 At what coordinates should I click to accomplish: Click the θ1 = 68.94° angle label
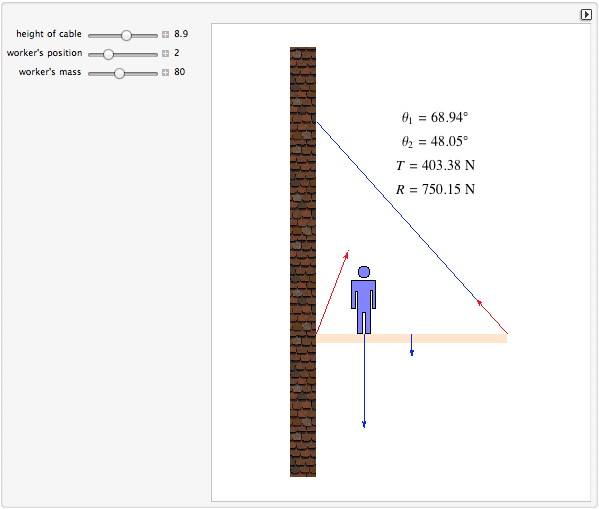(435, 118)
